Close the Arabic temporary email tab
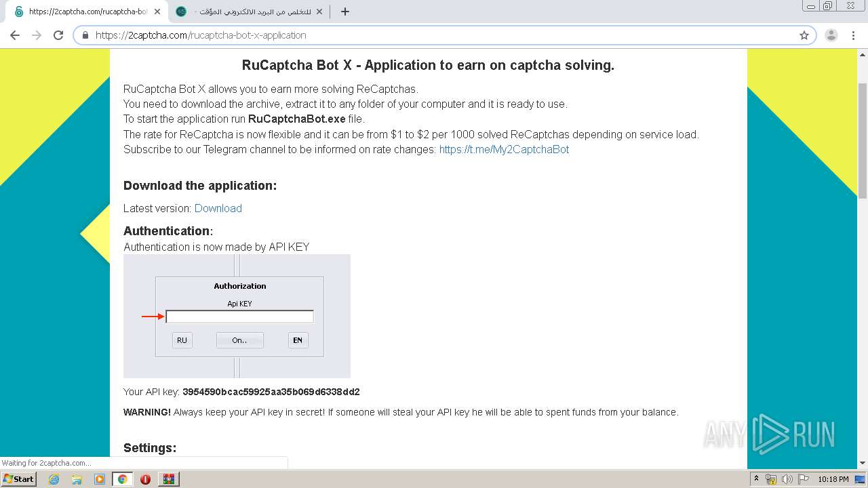 click(319, 12)
